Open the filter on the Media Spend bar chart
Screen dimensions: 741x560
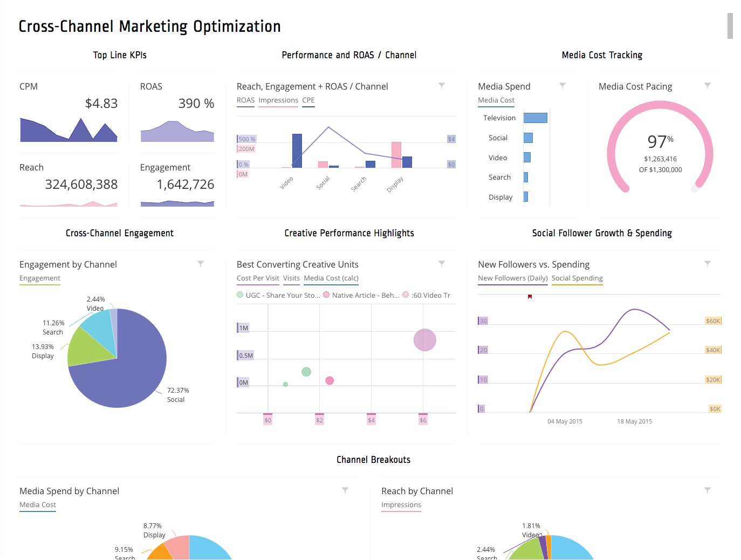click(x=562, y=85)
